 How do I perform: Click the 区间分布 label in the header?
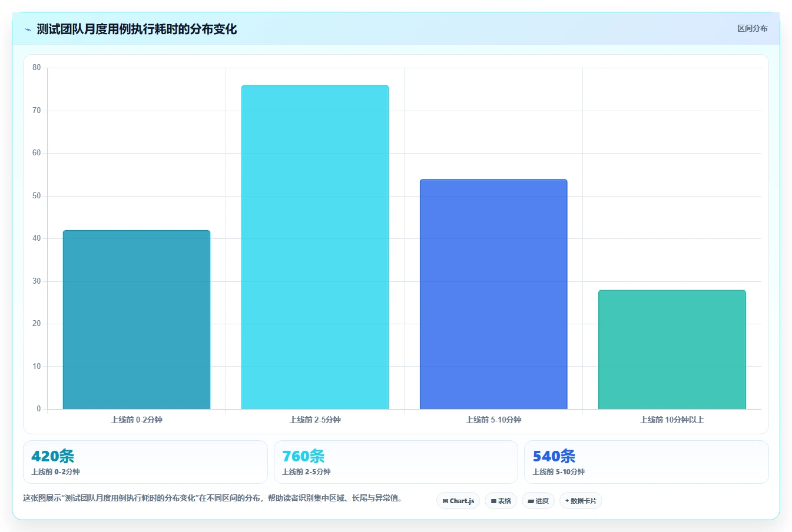(752, 28)
